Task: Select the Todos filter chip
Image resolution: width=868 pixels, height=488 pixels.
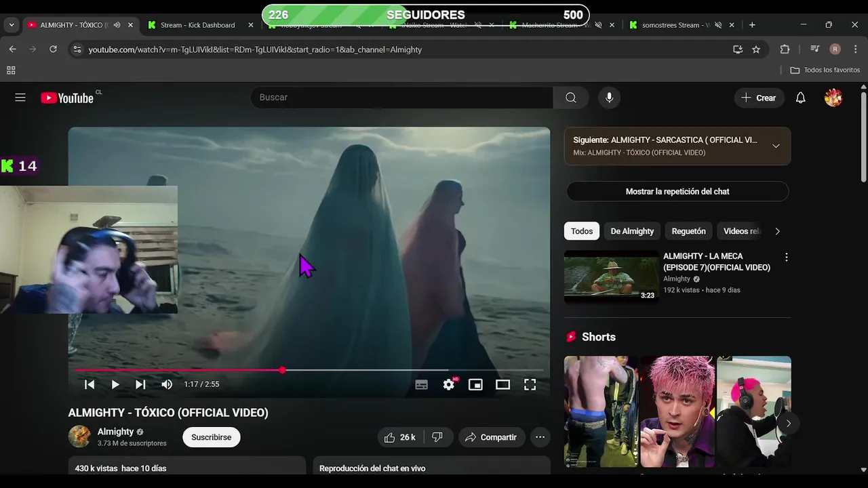Action: [x=581, y=231]
